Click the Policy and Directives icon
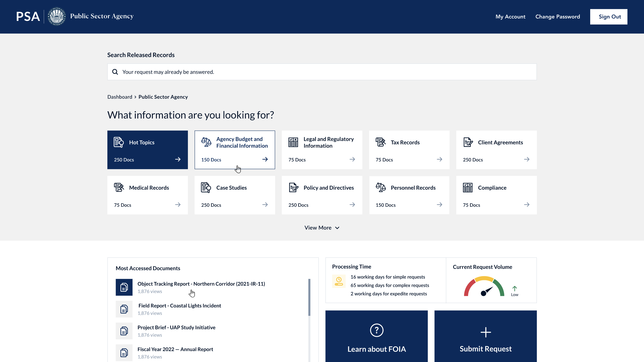This screenshot has width=644, height=362. point(293,187)
